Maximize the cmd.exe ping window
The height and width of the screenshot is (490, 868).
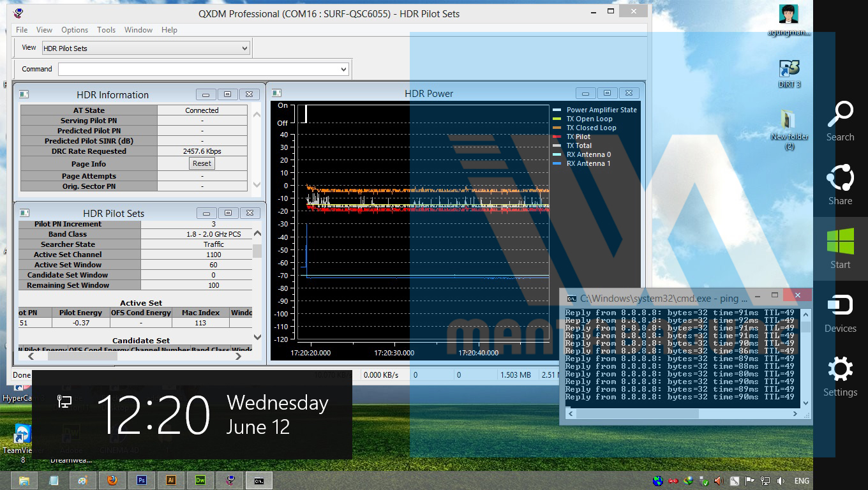click(x=774, y=295)
